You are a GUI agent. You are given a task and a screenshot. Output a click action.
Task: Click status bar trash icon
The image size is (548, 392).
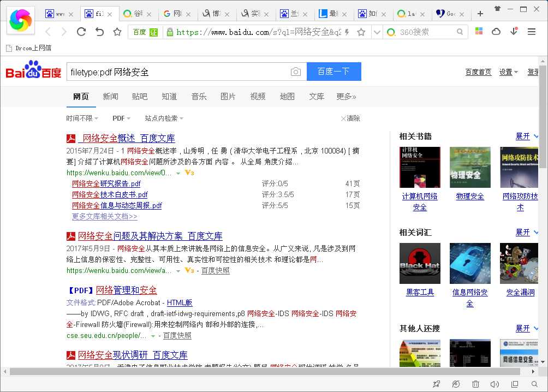pos(475,384)
